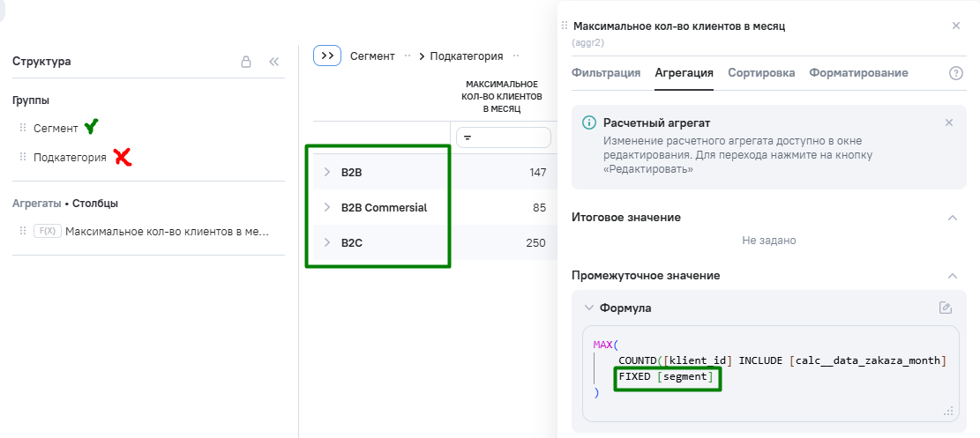Collapse the Структура panel with double chevron
This screenshot has width=980, height=438.
(273, 61)
